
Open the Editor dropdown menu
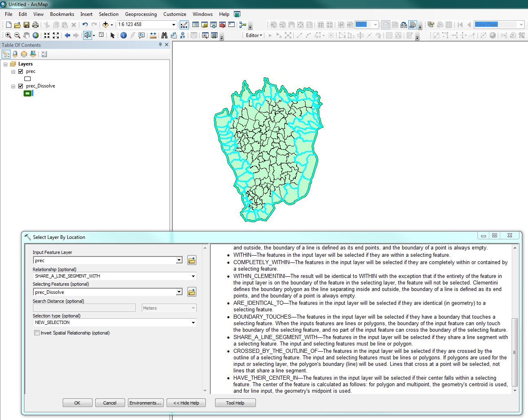(x=254, y=35)
